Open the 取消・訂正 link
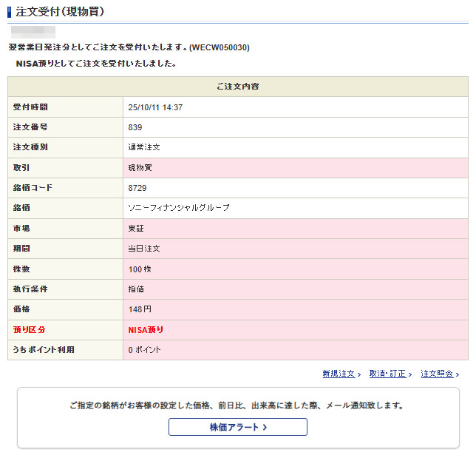Screen dimensions: 476x458 tap(387, 374)
